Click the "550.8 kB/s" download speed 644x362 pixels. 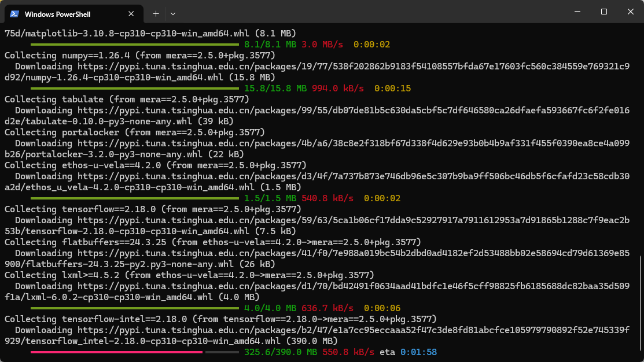click(x=348, y=352)
